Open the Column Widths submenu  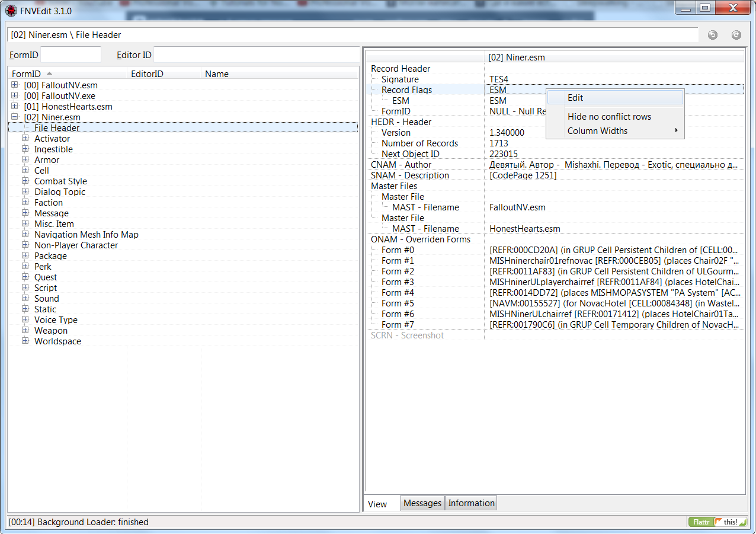(x=615, y=131)
